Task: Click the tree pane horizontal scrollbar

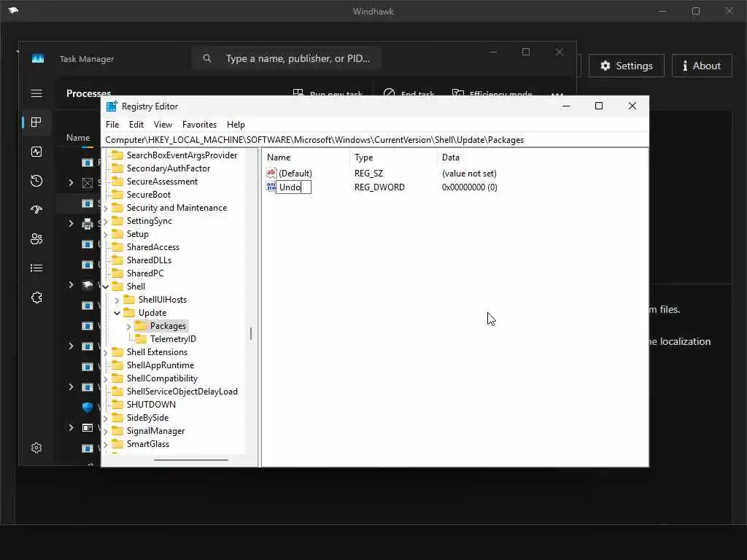Action: coord(191,460)
